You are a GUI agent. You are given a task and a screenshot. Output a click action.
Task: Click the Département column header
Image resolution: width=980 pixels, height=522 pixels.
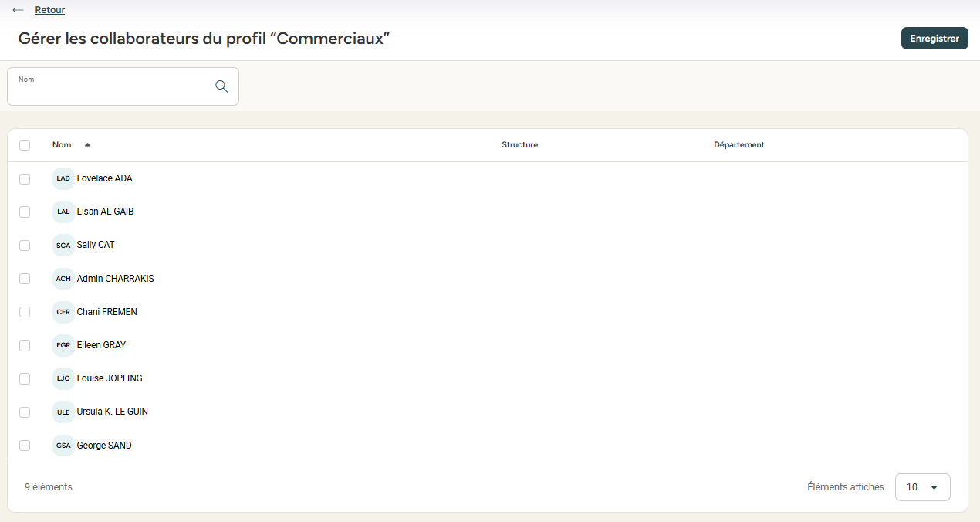click(739, 144)
